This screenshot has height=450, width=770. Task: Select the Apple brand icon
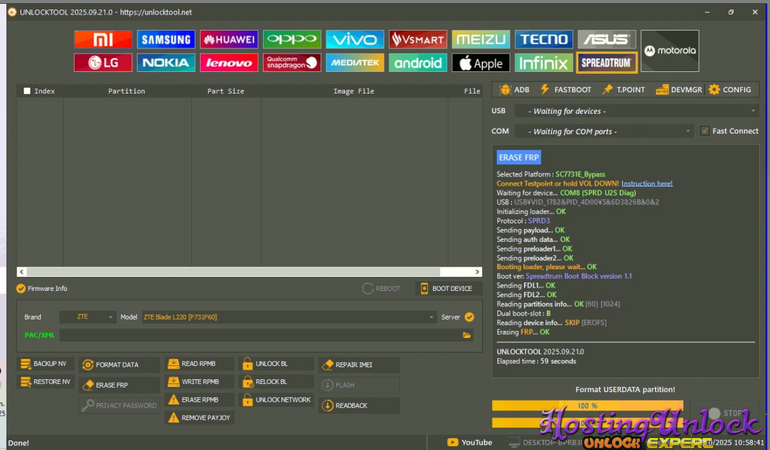click(x=481, y=63)
